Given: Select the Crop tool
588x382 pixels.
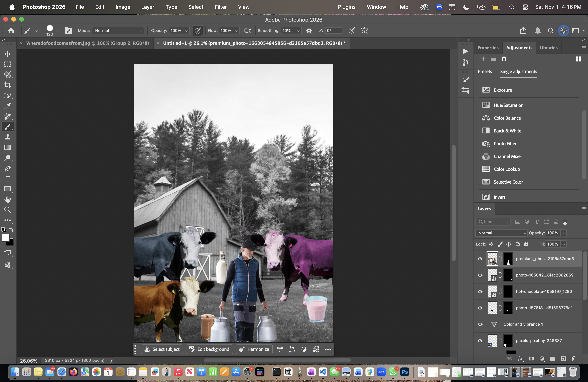Looking at the screenshot, I should click(x=7, y=85).
